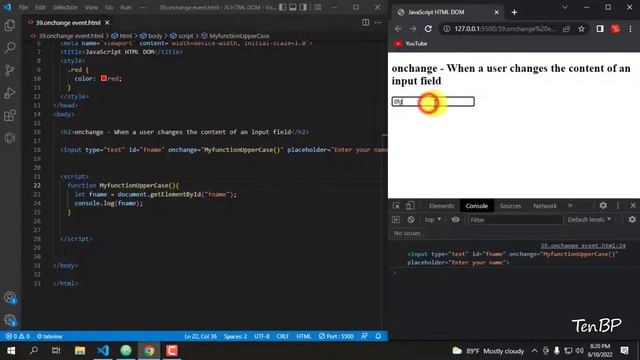This screenshot has width=640, height=360.
Task: Select the script breadcrumb segment
Action: (x=182, y=36)
